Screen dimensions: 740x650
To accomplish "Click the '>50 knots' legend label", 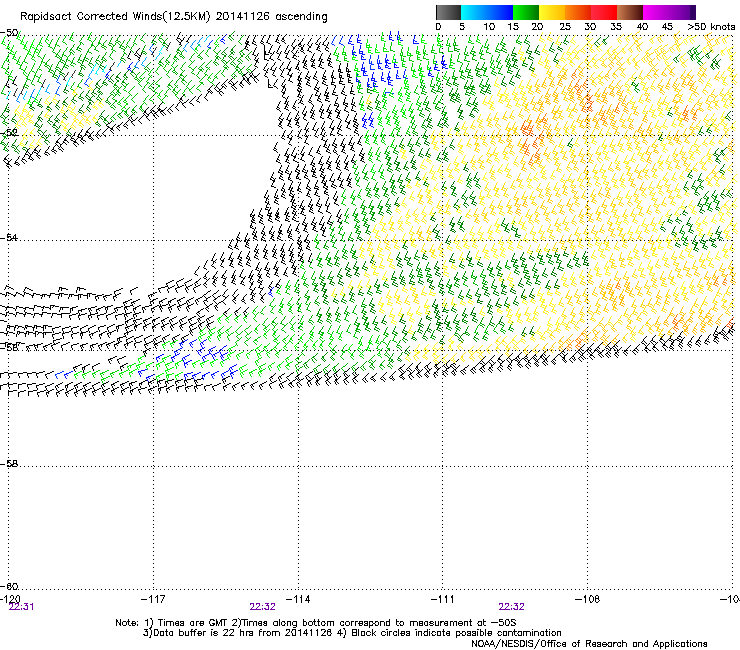I will tap(711, 27).
